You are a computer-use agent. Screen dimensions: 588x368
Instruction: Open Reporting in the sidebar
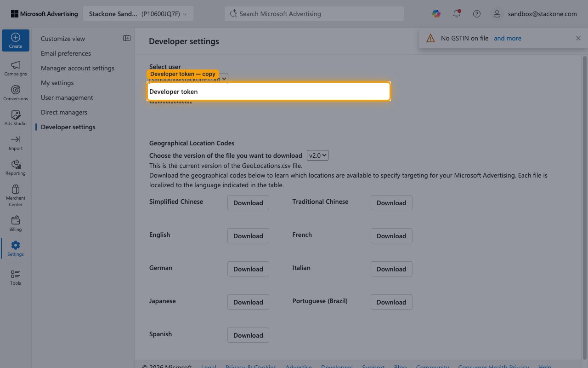click(x=16, y=167)
